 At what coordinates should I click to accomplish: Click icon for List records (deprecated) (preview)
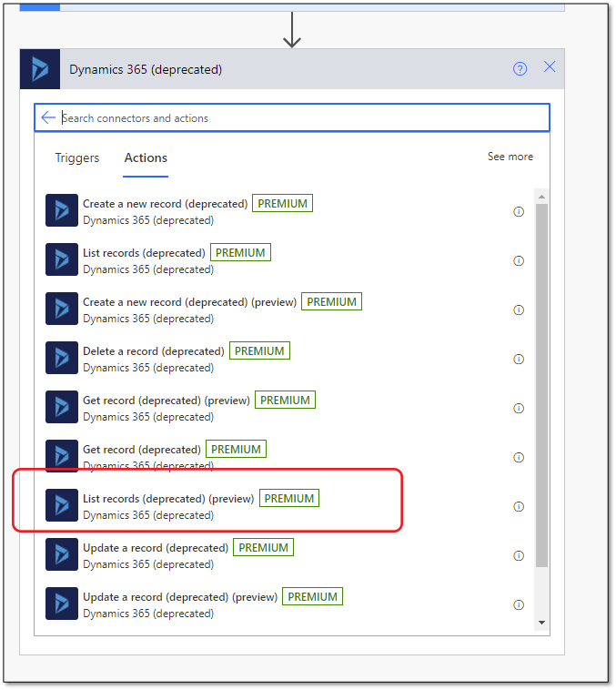62,505
